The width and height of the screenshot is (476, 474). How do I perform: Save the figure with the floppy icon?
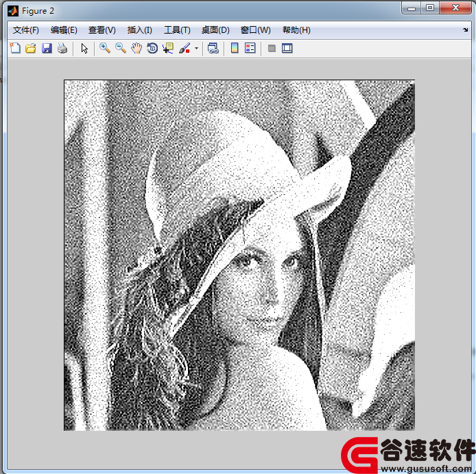[47, 48]
